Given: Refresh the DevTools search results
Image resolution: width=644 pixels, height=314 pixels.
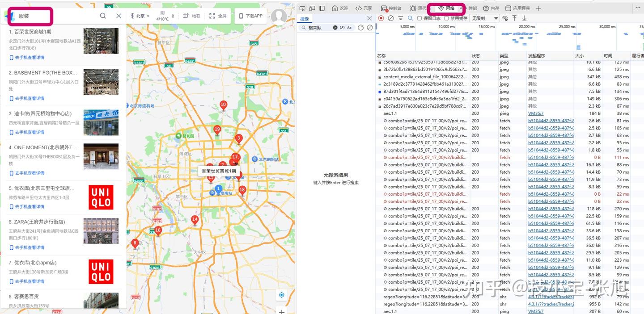Looking at the screenshot, I should coord(361,28).
